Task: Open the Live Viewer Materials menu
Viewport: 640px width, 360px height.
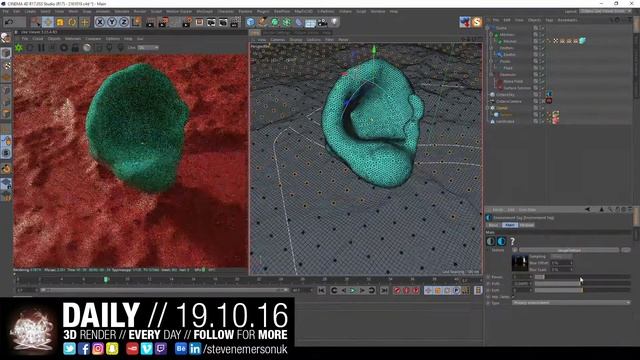Action: (73, 39)
